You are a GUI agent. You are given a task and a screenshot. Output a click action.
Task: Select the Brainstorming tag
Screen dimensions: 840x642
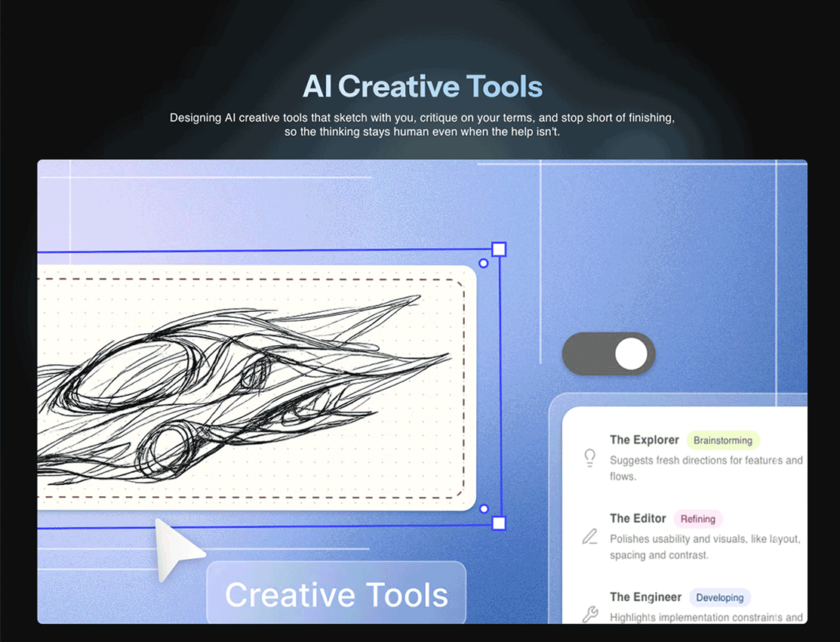click(x=723, y=440)
